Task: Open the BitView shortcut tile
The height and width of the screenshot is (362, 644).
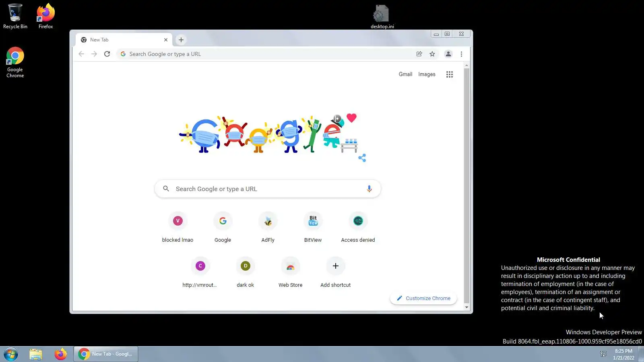Action: 313,228
